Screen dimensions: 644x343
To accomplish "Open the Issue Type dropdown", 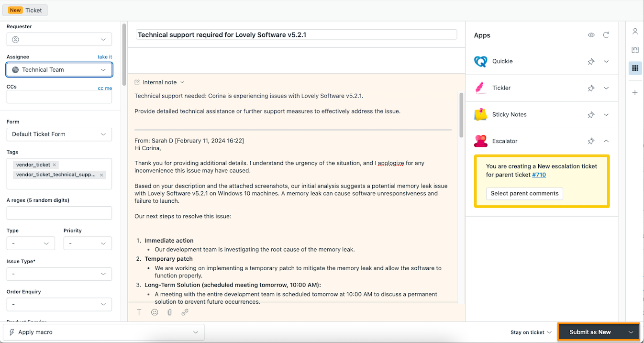I will (x=59, y=274).
